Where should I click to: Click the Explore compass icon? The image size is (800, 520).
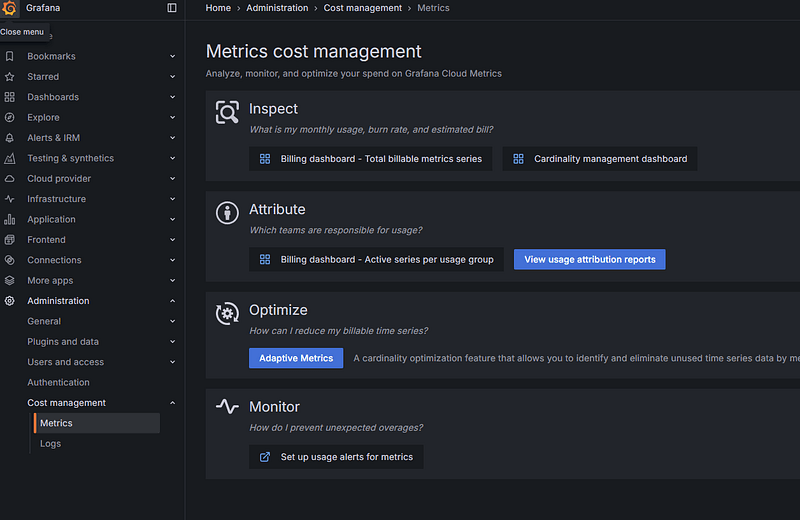9,117
